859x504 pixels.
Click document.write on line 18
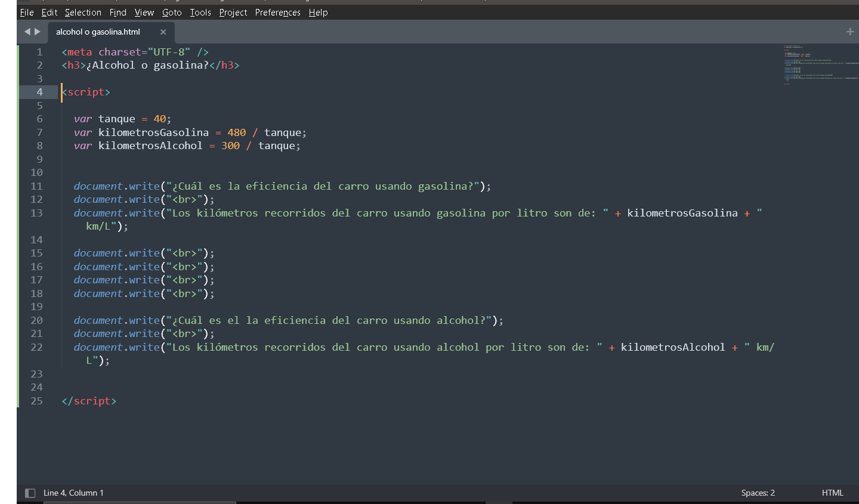pyautogui.click(x=117, y=293)
